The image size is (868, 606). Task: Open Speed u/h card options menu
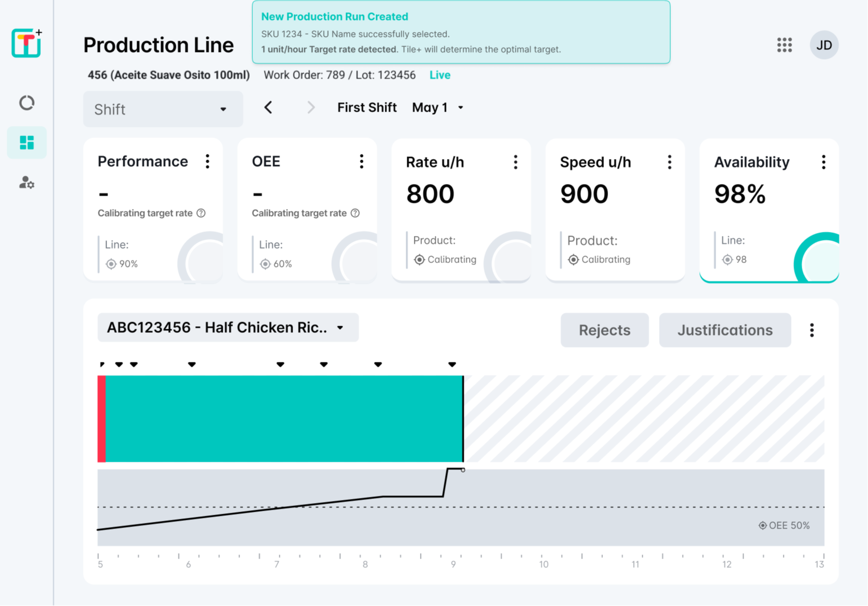(669, 162)
